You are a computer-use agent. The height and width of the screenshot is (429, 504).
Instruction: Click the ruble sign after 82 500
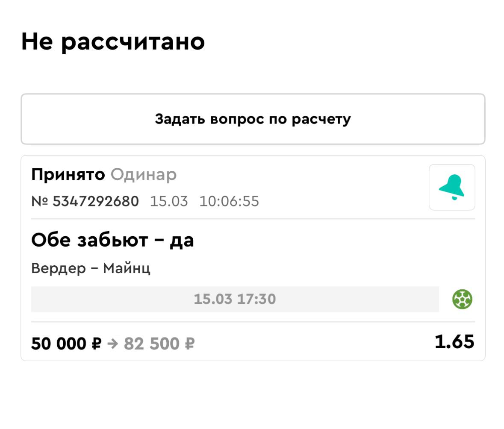point(189,344)
